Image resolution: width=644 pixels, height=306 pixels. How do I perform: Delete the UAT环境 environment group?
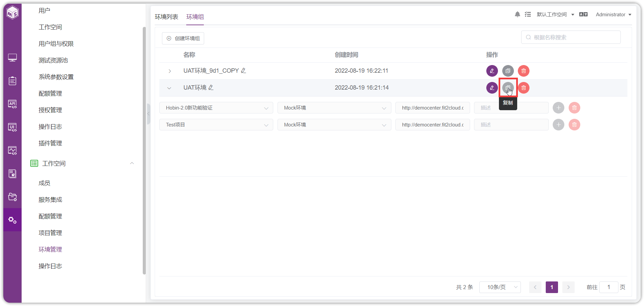(523, 88)
